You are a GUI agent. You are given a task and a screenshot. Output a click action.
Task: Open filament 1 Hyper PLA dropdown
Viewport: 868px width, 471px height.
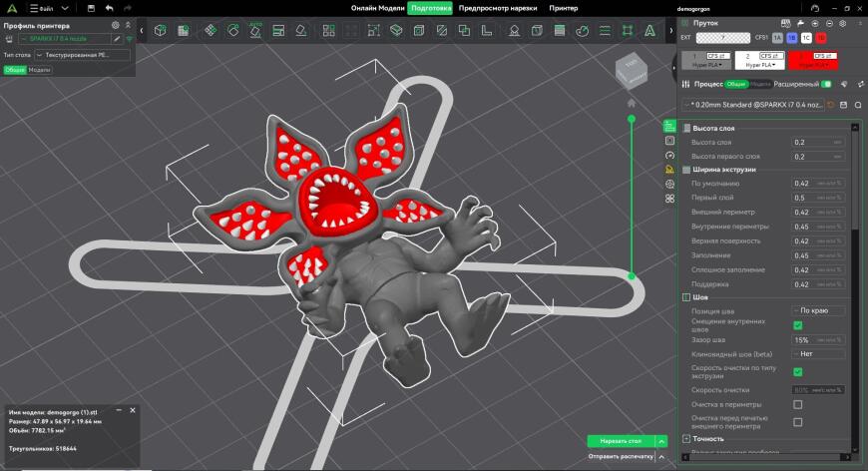(707, 65)
